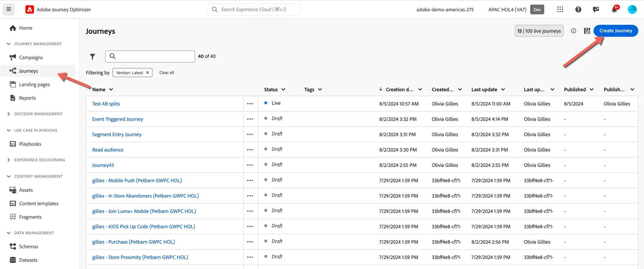The height and width of the screenshot is (269, 644).
Task: Open the Published column dropdown
Action: (x=592, y=90)
